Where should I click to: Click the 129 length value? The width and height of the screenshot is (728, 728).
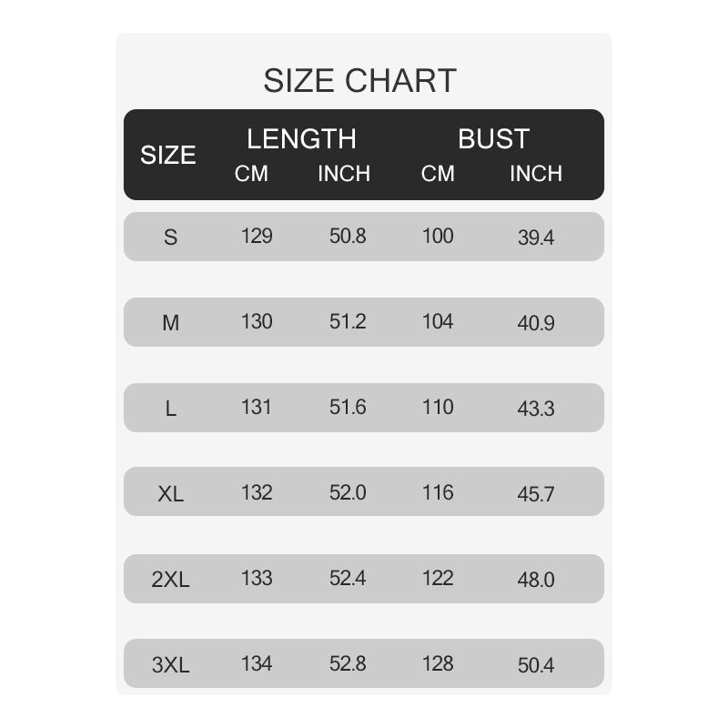(x=257, y=236)
